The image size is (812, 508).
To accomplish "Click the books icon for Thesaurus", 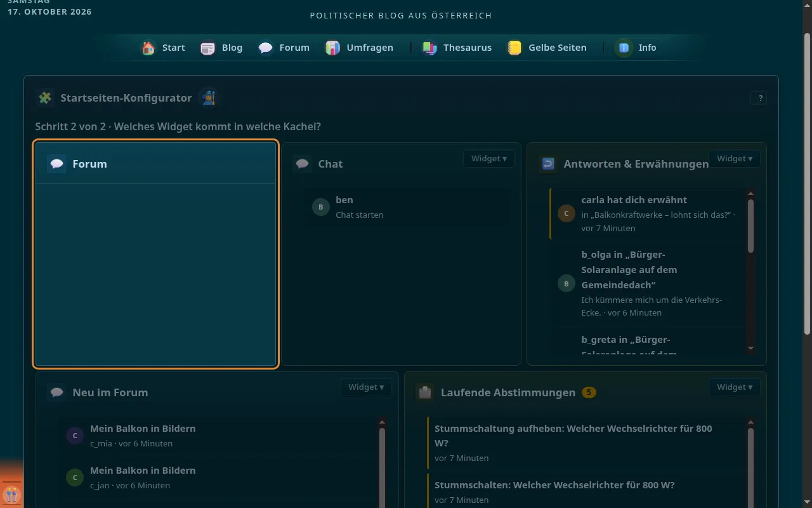I will click(x=430, y=48).
